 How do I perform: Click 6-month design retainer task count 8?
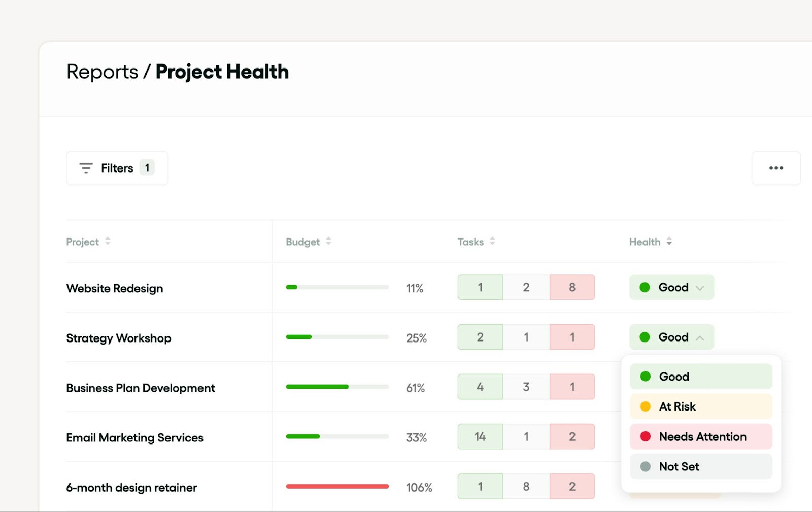526,486
